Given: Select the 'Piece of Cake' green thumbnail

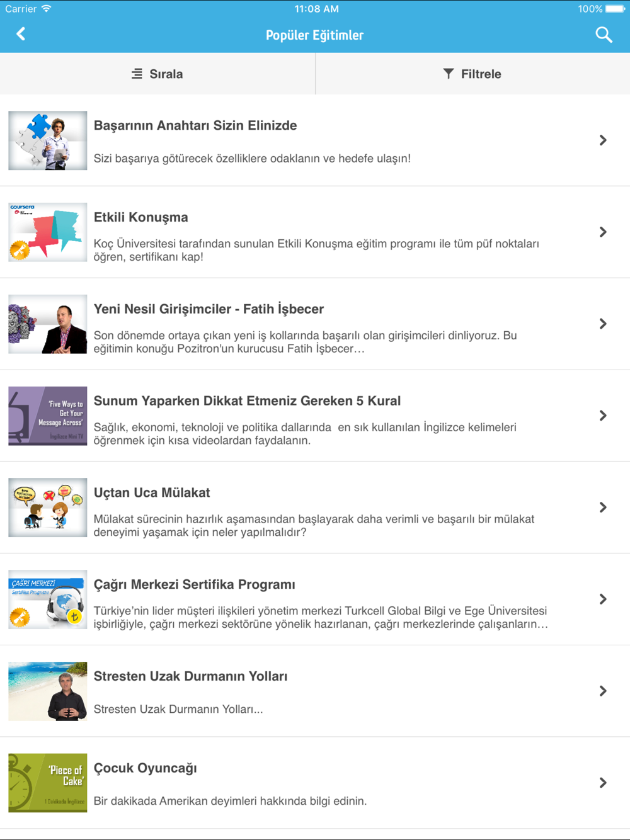Looking at the screenshot, I should coord(48,783).
